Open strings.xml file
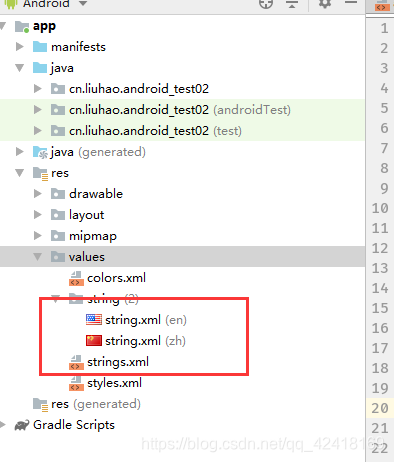This screenshot has width=394, height=462. (118, 362)
